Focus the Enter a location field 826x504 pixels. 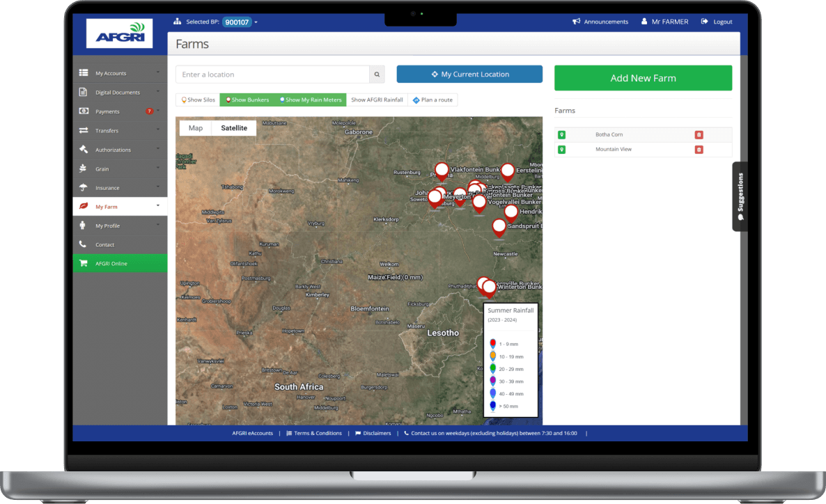(272, 74)
